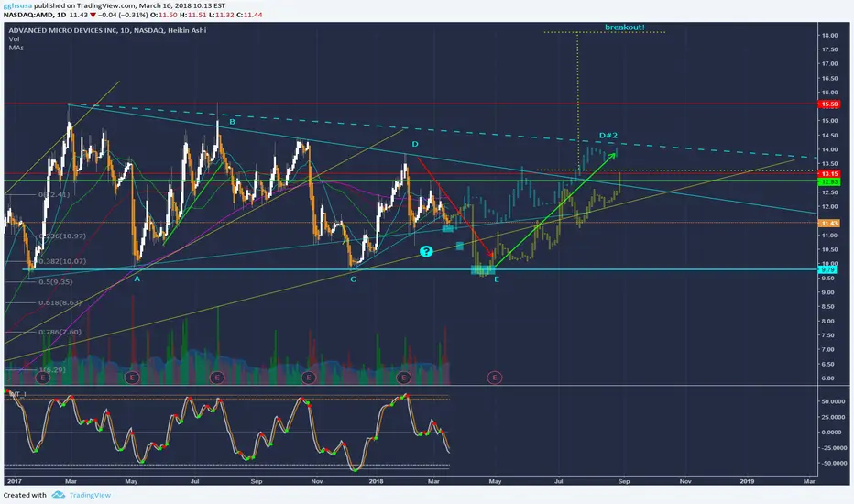Click the Fibonacci label 0.618(8.63)
Screen dimensions: 854x504
click(60, 302)
